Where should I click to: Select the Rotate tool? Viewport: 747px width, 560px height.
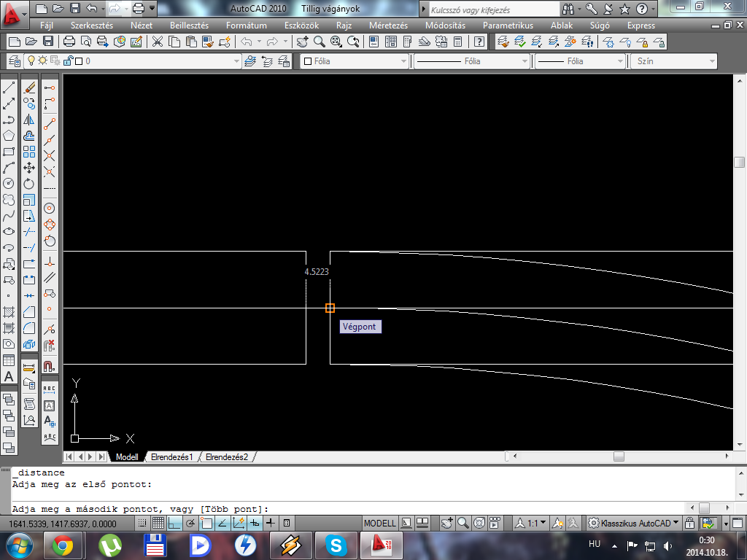[x=29, y=184]
